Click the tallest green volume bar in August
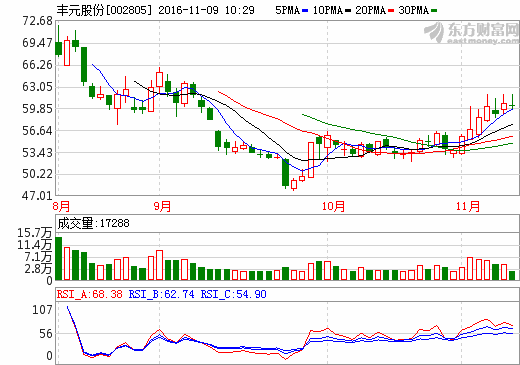Viewport: 520px width, 365px height. point(59,258)
